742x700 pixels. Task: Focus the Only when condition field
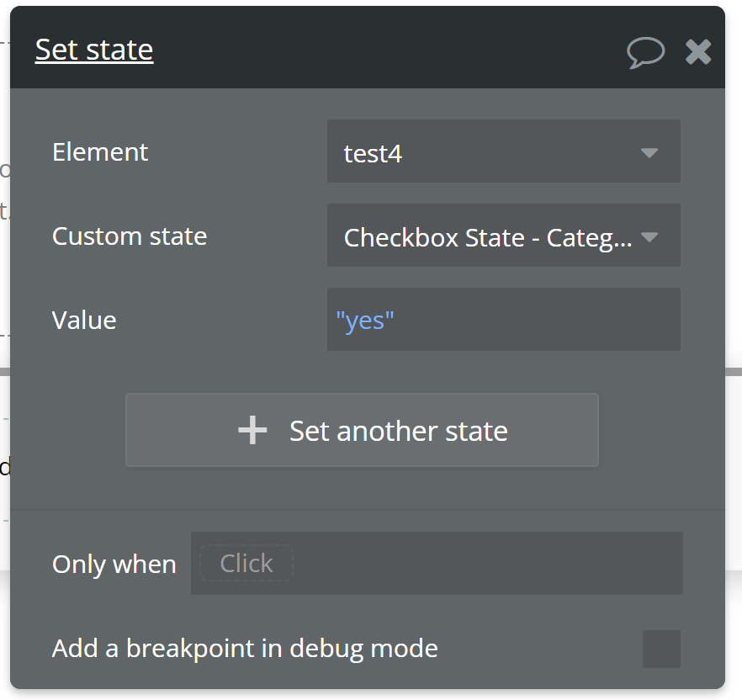(x=488, y=563)
